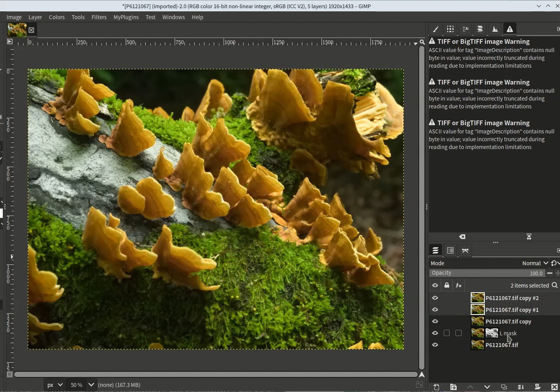Save the error log to a file
This screenshot has width=560, height=392.
click(529, 237)
